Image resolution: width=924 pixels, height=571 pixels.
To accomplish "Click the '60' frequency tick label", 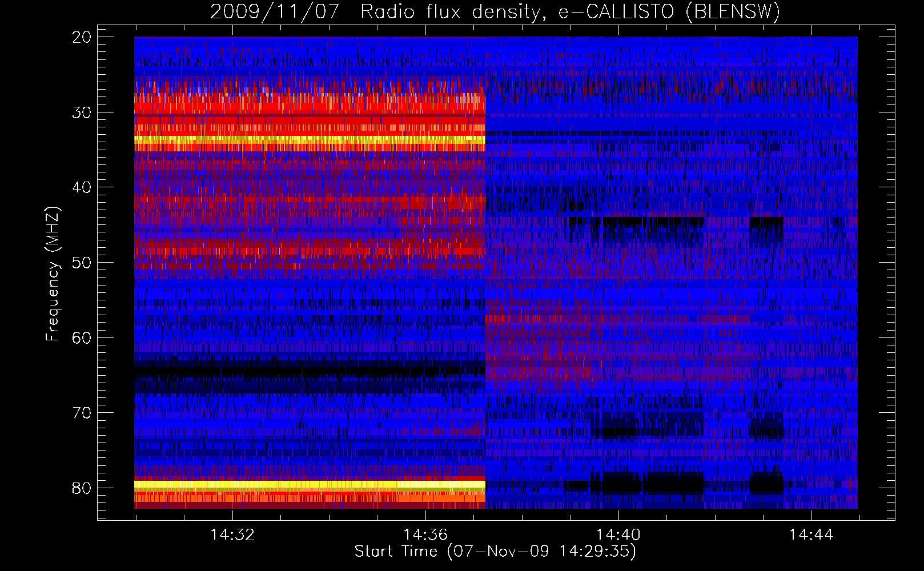I will (x=82, y=337).
